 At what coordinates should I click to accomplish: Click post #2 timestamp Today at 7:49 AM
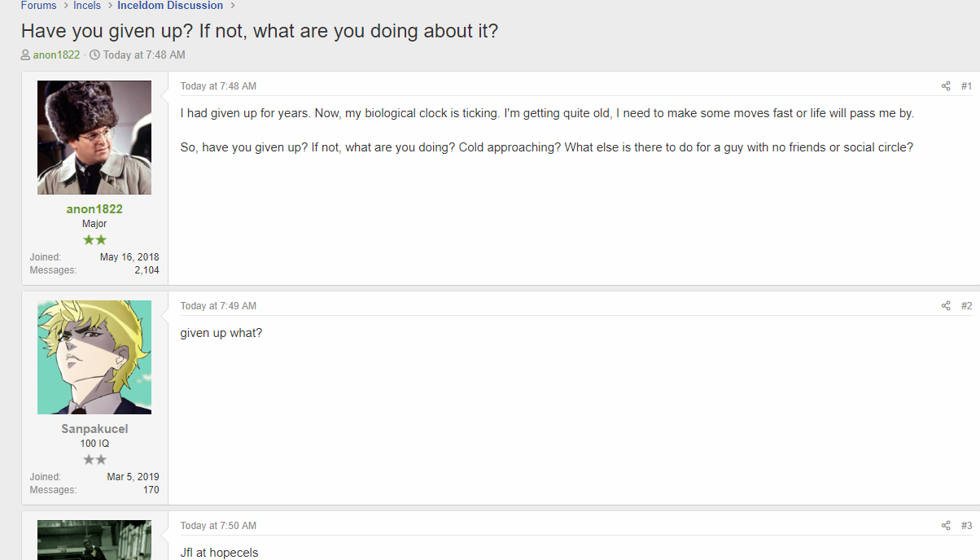tap(218, 306)
